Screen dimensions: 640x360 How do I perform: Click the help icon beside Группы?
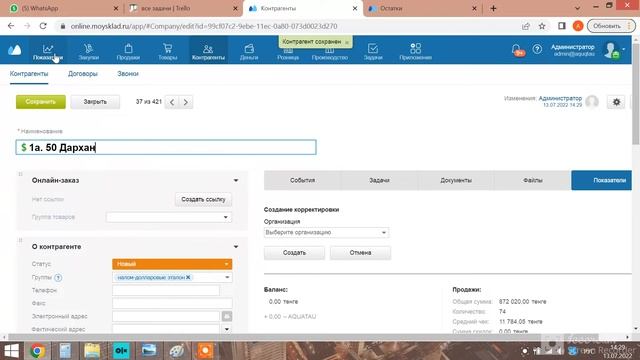58,278
